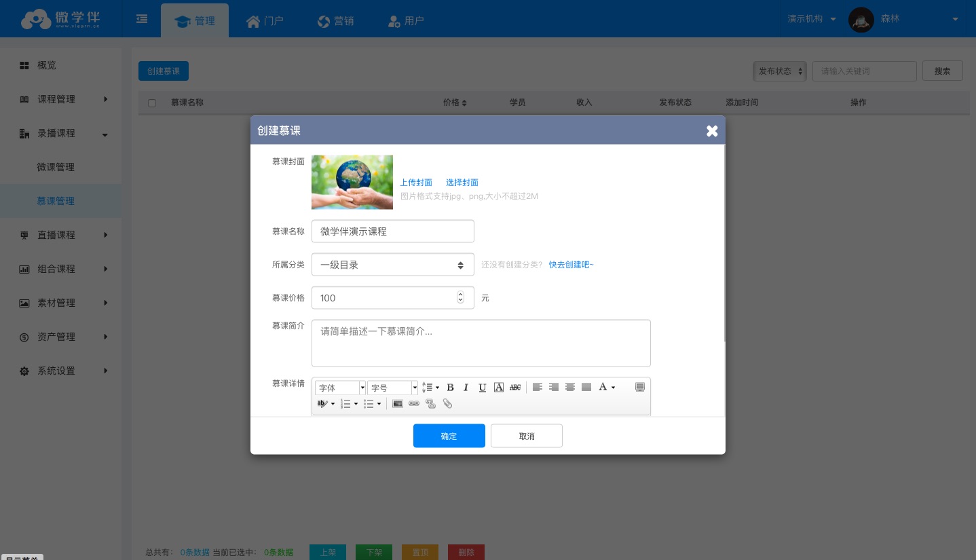Toggle the select-all checkbox in table header

tap(152, 103)
